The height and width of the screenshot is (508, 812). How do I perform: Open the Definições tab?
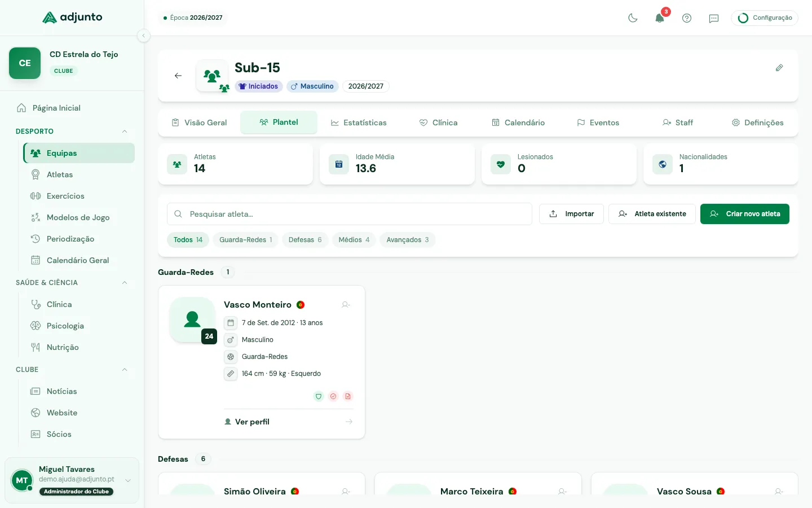tap(757, 122)
